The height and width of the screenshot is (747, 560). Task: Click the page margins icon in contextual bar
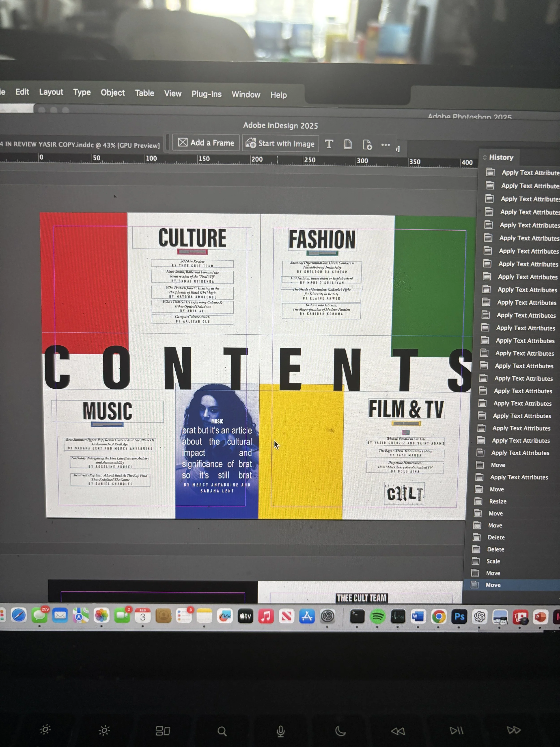point(348,145)
